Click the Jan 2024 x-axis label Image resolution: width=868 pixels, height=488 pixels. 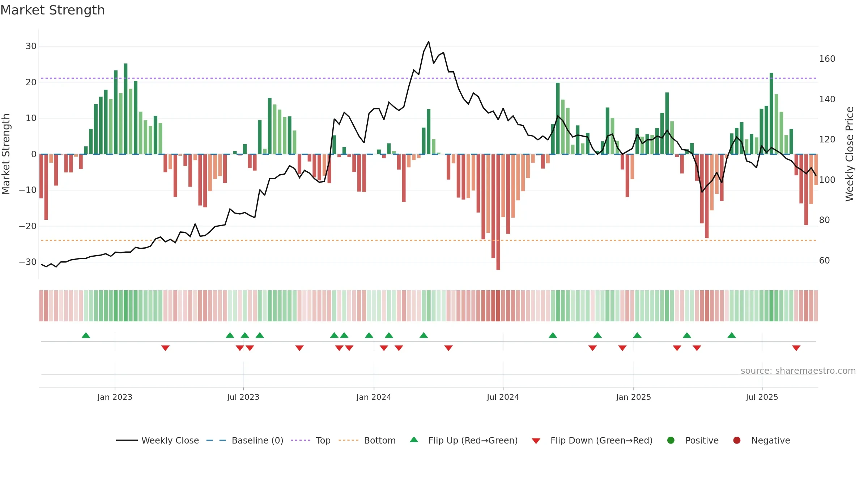click(x=374, y=397)
